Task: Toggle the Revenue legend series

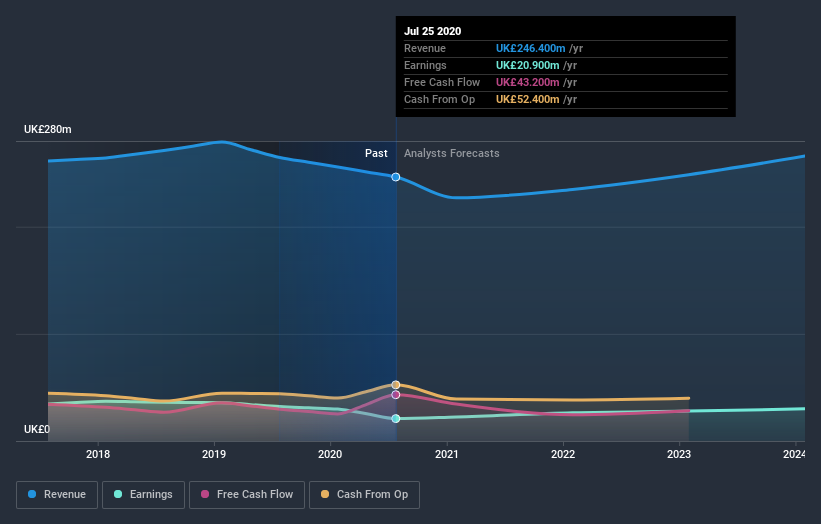Action: pyautogui.click(x=57, y=495)
